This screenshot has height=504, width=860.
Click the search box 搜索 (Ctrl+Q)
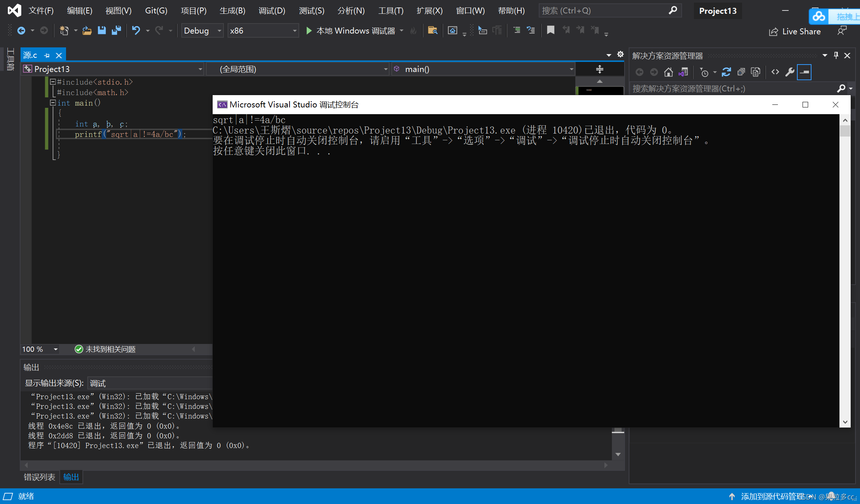(610, 10)
